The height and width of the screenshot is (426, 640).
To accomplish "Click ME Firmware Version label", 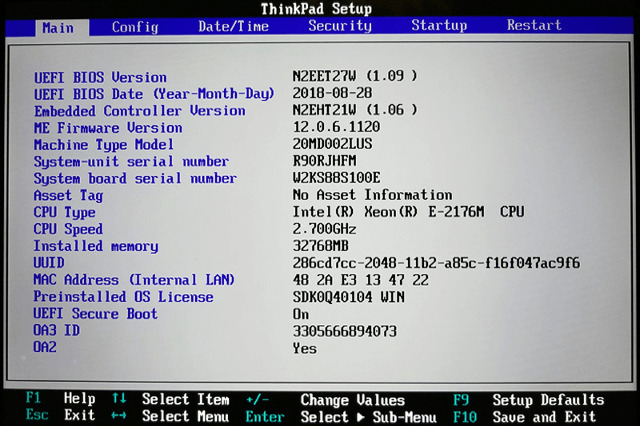I will (x=108, y=128).
